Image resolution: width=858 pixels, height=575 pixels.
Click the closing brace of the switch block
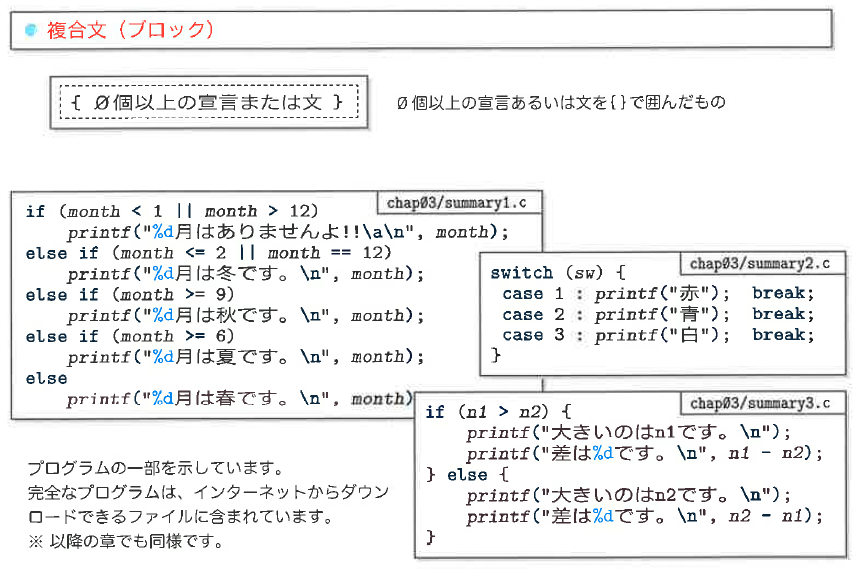(x=496, y=356)
